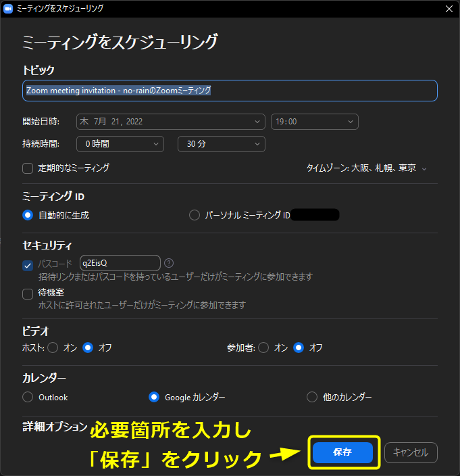This screenshot has width=460, height=476.
Task: Open the 19:00 start time dropdown
Action: click(315, 122)
